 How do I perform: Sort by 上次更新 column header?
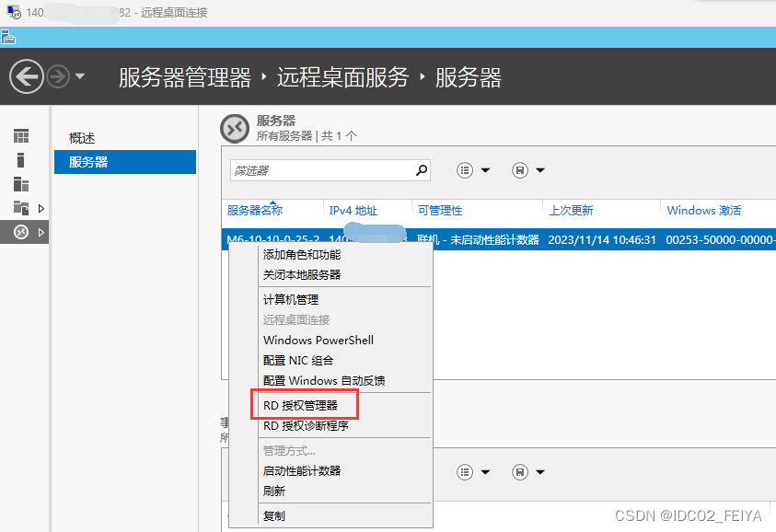(x=571, y=211)
